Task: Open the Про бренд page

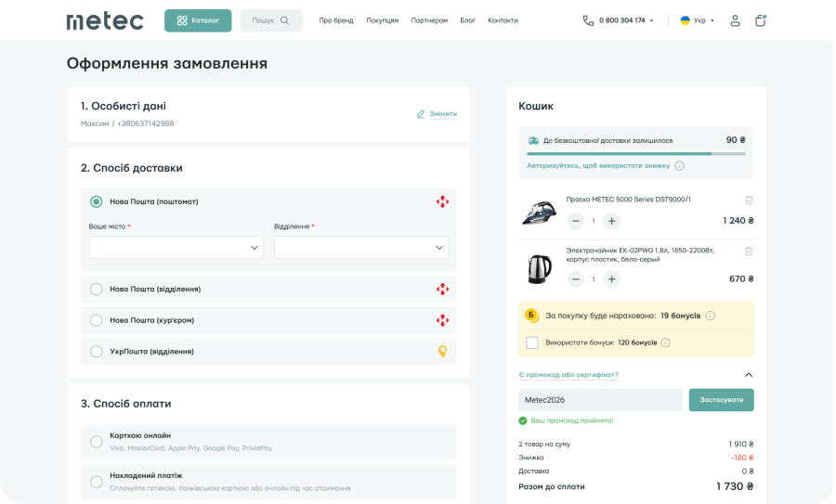Action: click(x=336, y=20)
